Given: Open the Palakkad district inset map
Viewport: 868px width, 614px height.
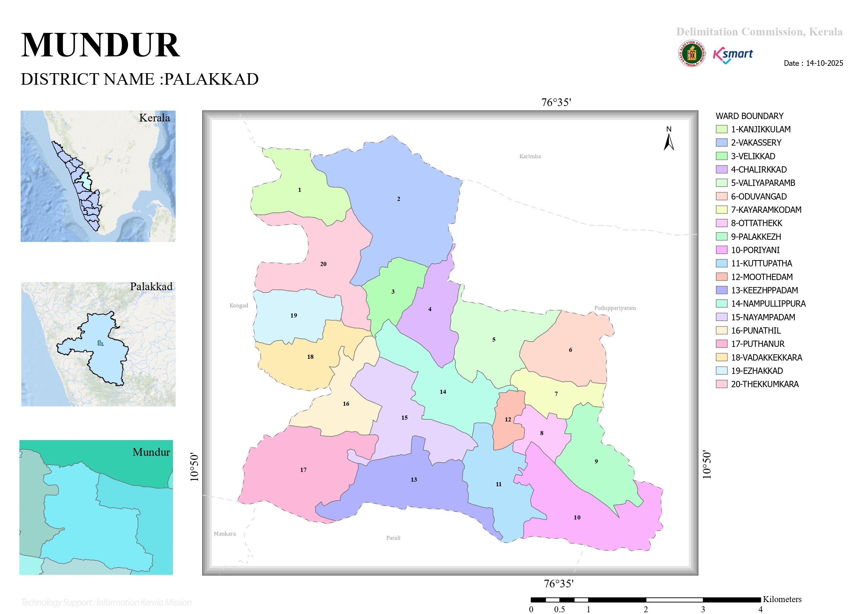Looking at the screenshot, I should pos(98,344).
